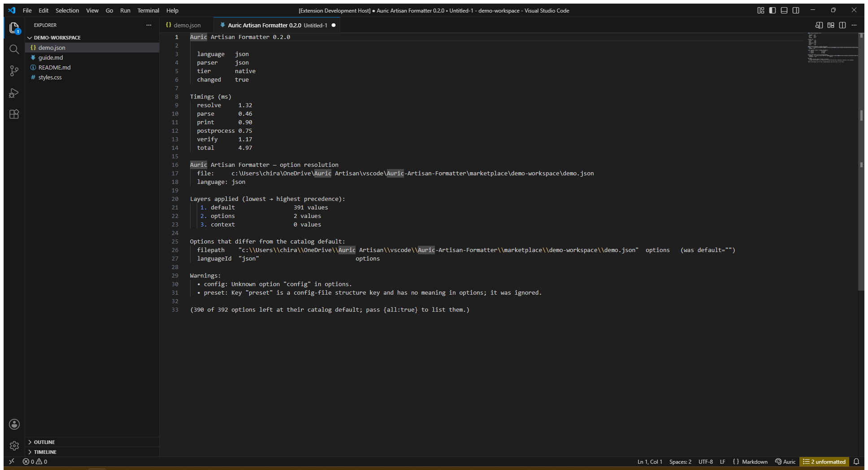
Task: Click the 'changed true' line
Action: coord(223,80)
